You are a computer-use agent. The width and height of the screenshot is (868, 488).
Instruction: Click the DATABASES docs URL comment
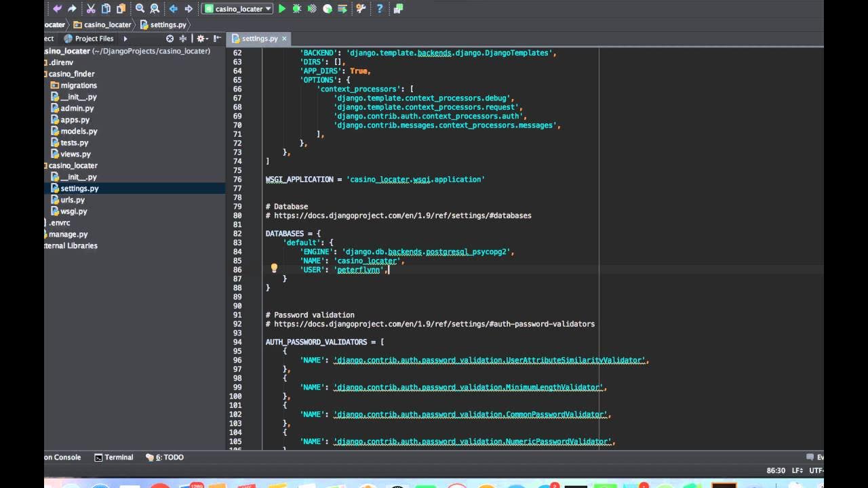pyautogui.click(x=398, y=216)
